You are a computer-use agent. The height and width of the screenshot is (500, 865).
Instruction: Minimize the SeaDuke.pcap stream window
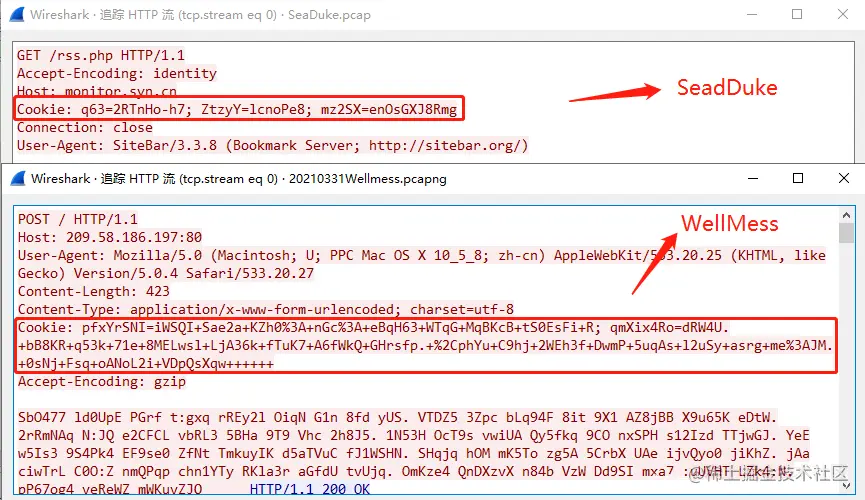(751, 14)
